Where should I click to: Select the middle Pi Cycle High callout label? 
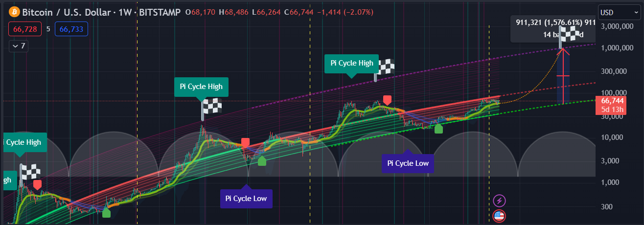pos(201,87)
